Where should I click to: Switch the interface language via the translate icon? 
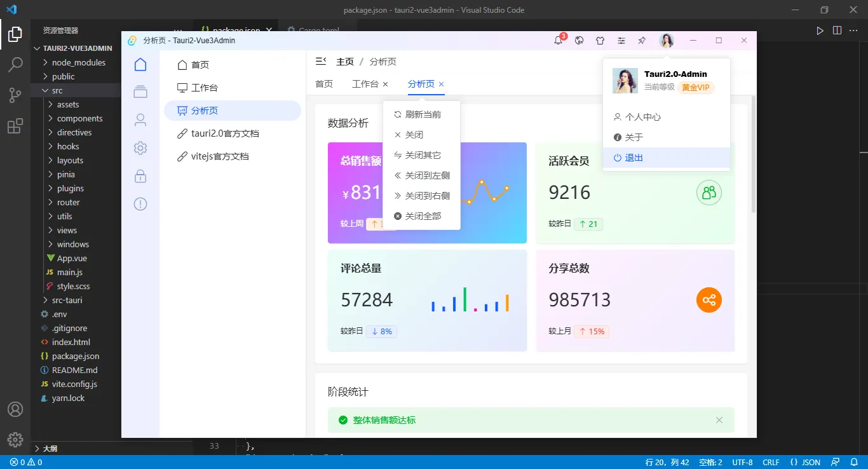pyautogui.click(x=579, y=40)
